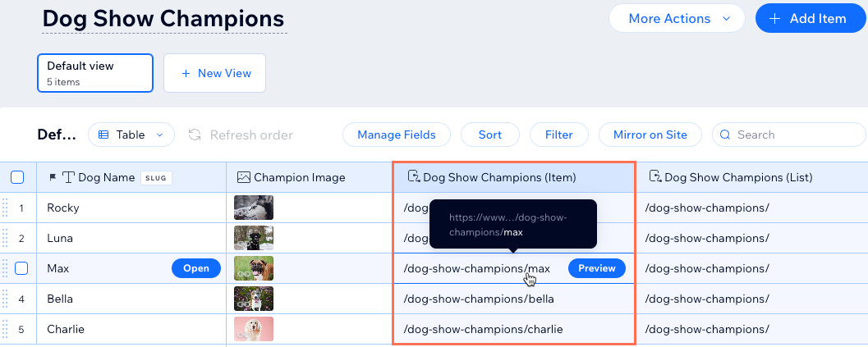The image size is (868, 347).
Task: Click the Add Item button
Action: 811,18
